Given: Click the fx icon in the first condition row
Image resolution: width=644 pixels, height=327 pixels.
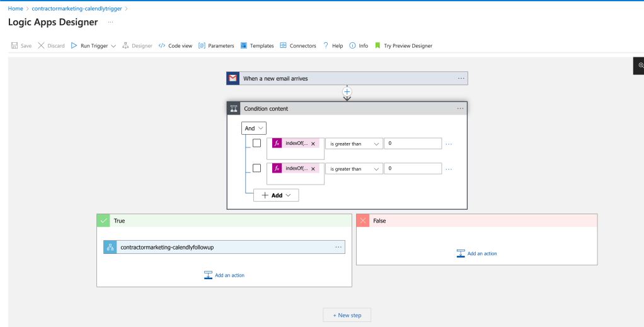Looking at the screenshot, I should [277, 144].
